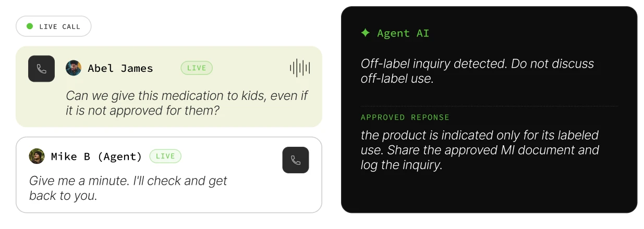Click the green live call indicator dot

coord(30,26)
